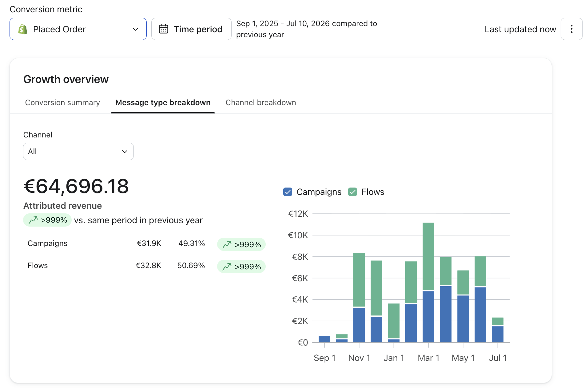Click the Campaigns row label in the table
This screenshot has width=588, height=388.
click(x=47, y=243)
